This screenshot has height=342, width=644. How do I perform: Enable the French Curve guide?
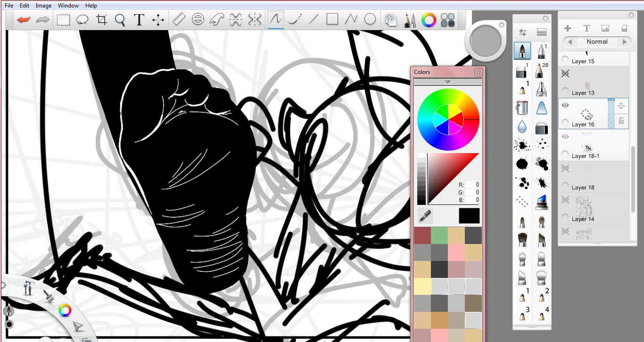[x=217, y=19]
